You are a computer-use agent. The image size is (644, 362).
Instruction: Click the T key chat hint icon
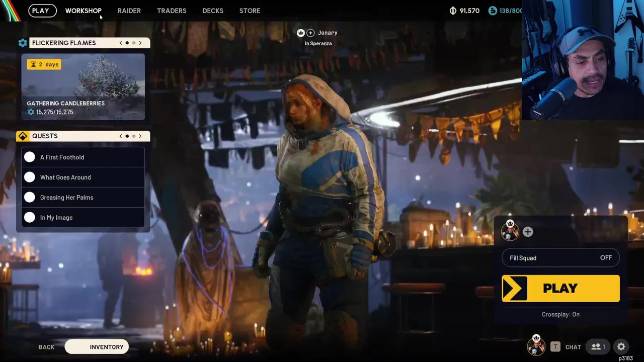pyautogui.click(x=555, y=347)
